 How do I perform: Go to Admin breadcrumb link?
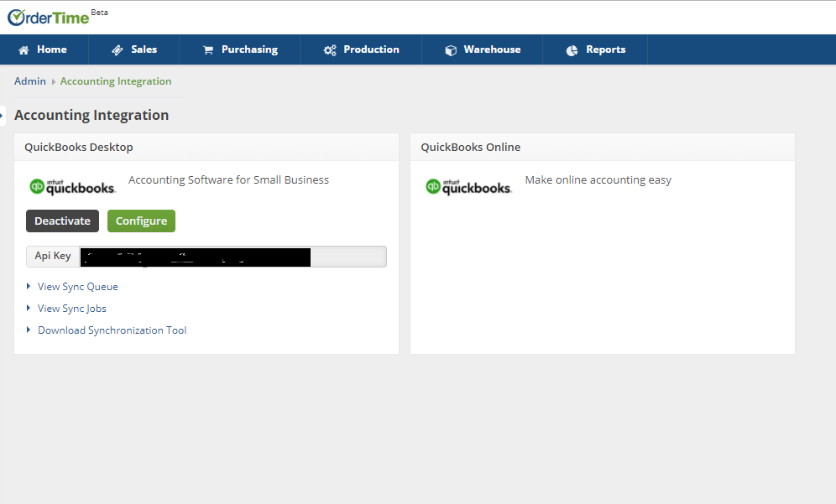click(30, 81)
